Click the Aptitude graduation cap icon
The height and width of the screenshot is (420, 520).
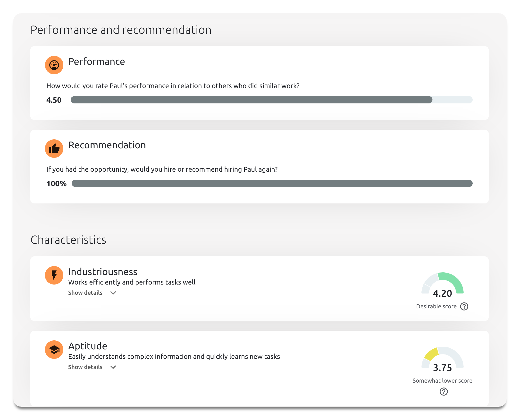pyautogui.click(x=54, y=350)
